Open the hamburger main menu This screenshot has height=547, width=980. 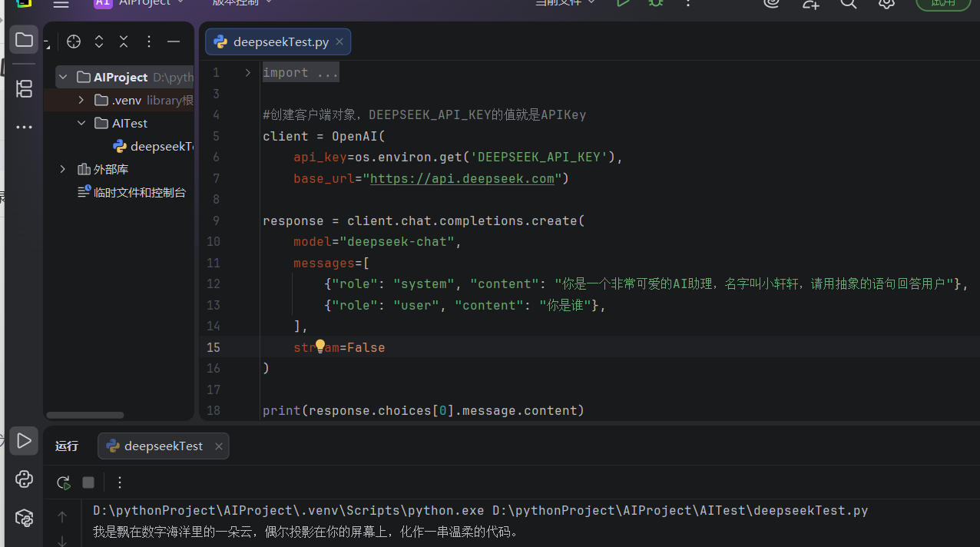click(61, 4)
